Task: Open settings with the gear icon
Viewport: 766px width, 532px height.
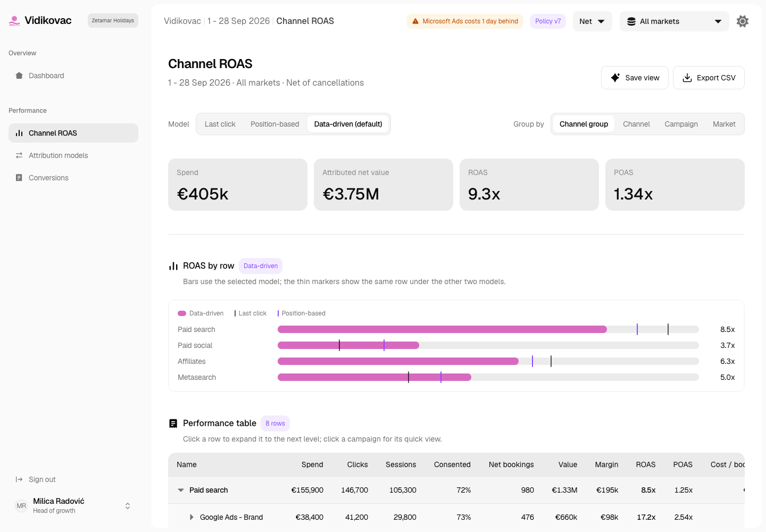Action: [x=743, y=21]
